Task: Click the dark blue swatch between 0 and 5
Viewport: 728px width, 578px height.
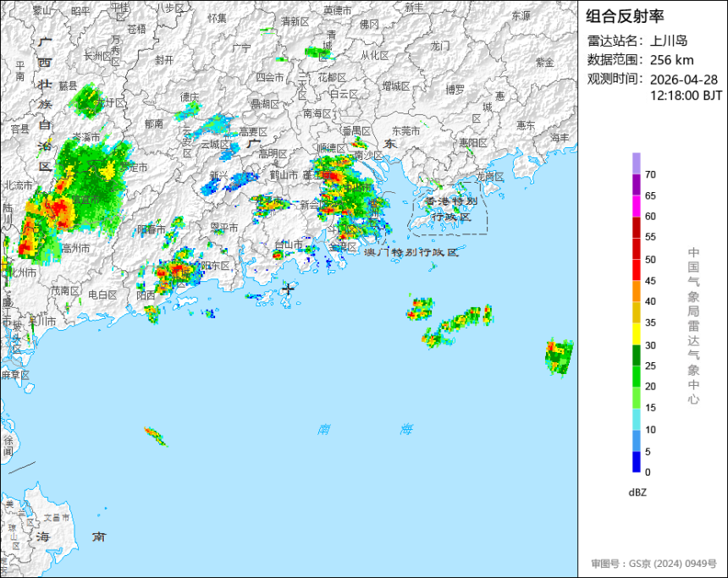Action: [x=636, y=462]
